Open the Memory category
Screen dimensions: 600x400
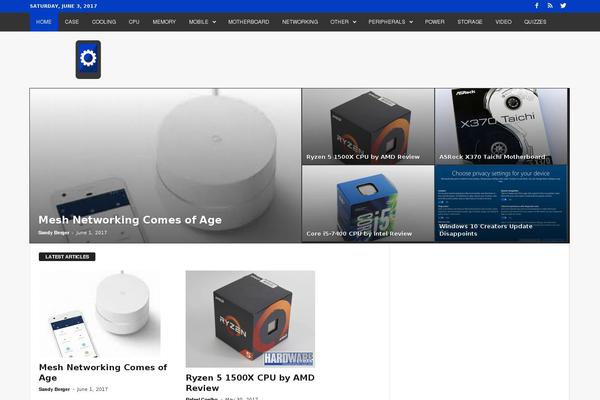click(x=164, y=22)
